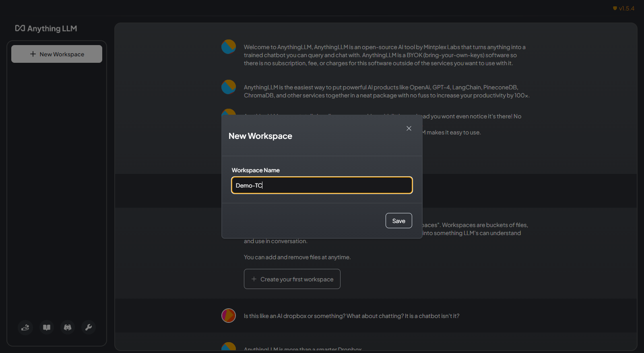Click the 'New Workspace' dialog title
The height and width of the screenshot is (353, 644).
click(260, 136)
